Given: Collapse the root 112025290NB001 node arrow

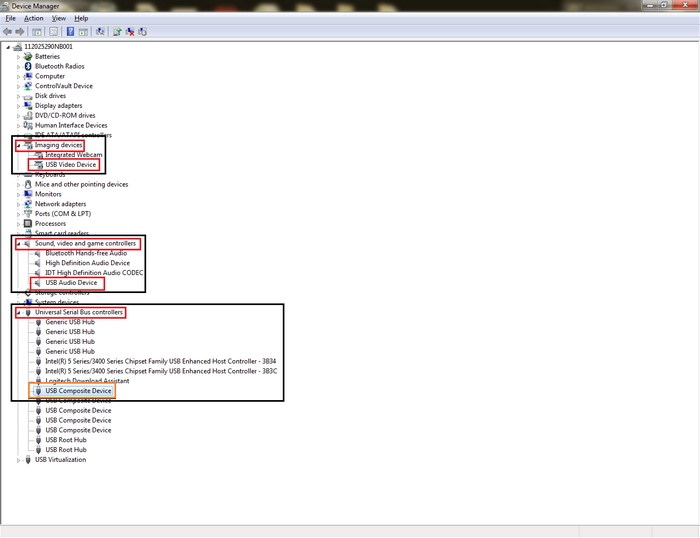Looking at the screenshot, I should [8, 47].
